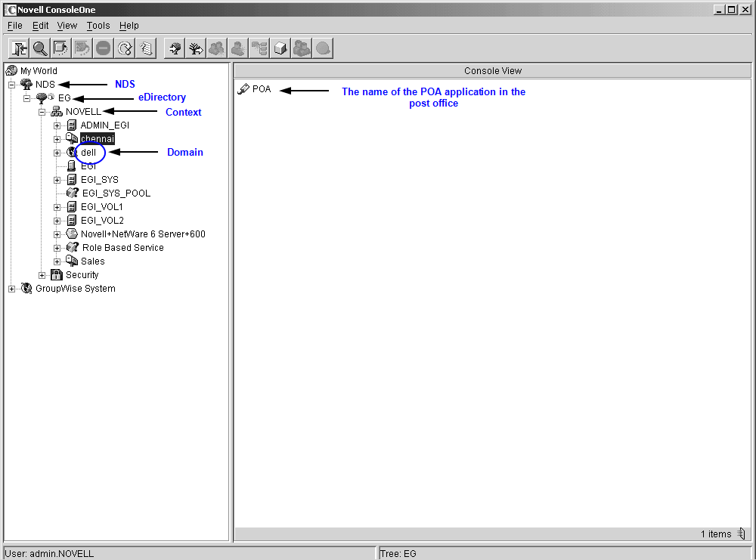Maximize the Novell ConsoleOne window
756x560 pixels.
[731, 10]
